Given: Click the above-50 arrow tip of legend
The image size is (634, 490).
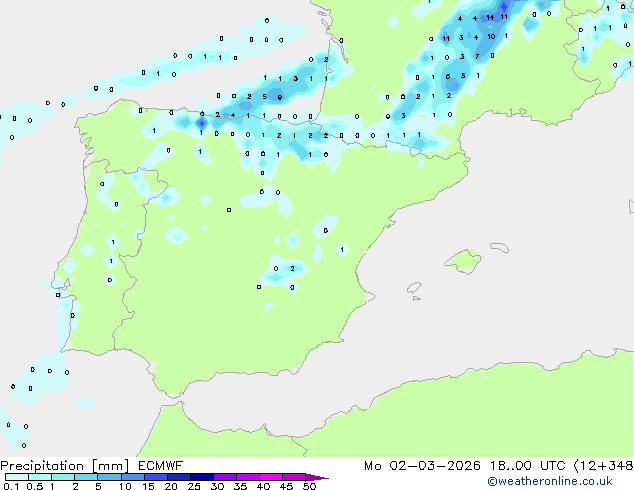Looking at the screenshot, I should [317, 477].
